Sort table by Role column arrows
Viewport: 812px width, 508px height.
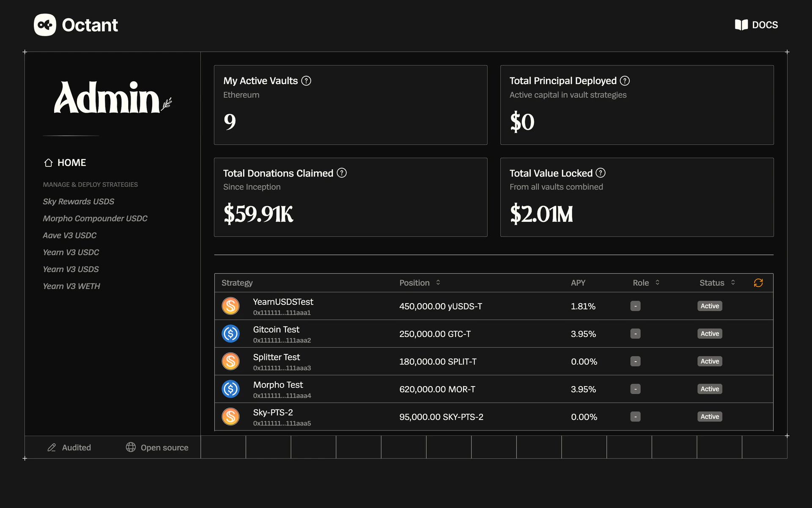click(x=657, y=282)
